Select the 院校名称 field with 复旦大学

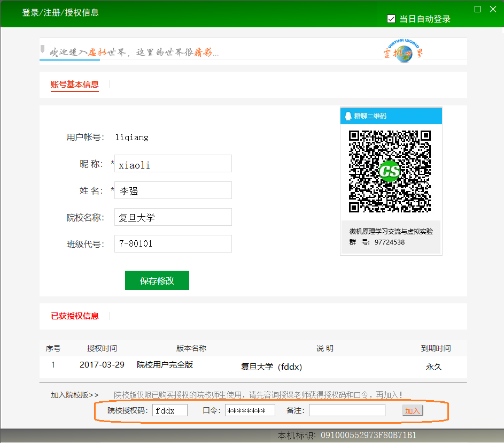(173, 217)
